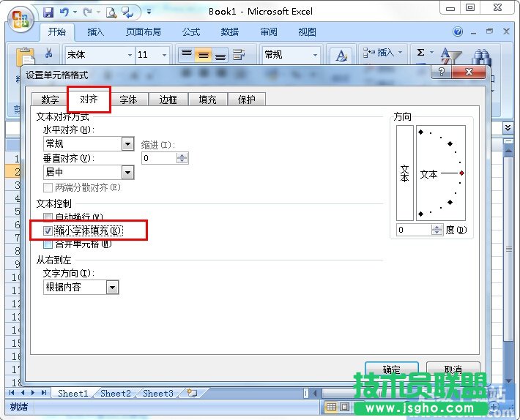Click the Paste clipboard icon
The image size is (520, 420).
25,59
